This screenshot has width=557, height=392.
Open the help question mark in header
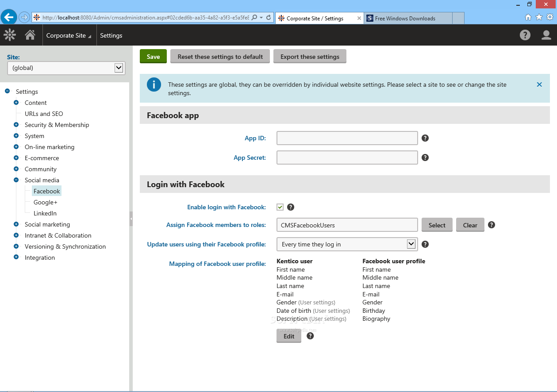pos(525,35)
